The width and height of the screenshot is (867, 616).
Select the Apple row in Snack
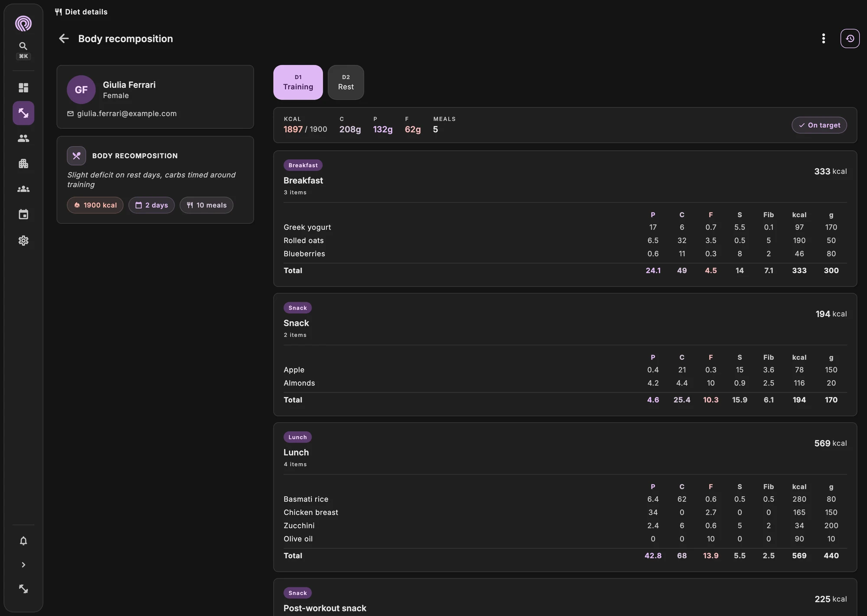565,370
